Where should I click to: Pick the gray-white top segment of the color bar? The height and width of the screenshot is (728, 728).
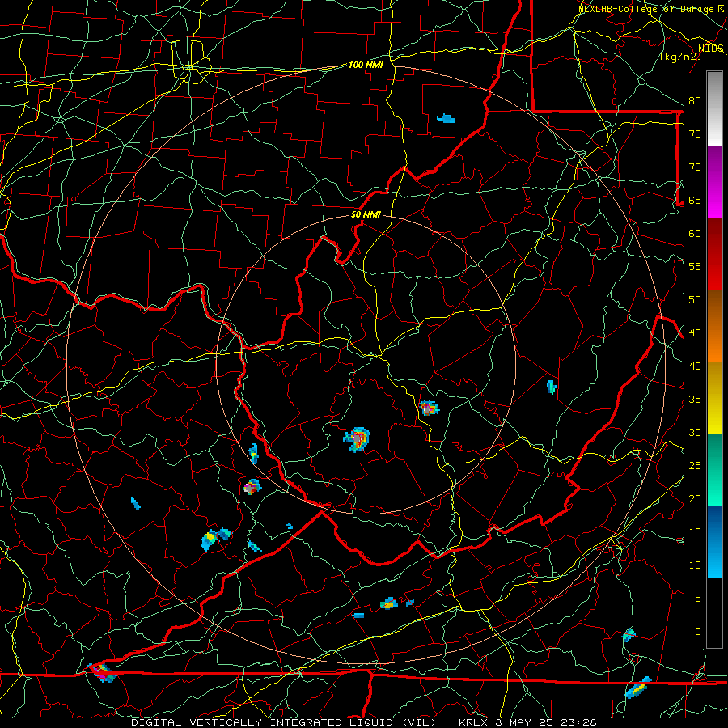[714, 108]
